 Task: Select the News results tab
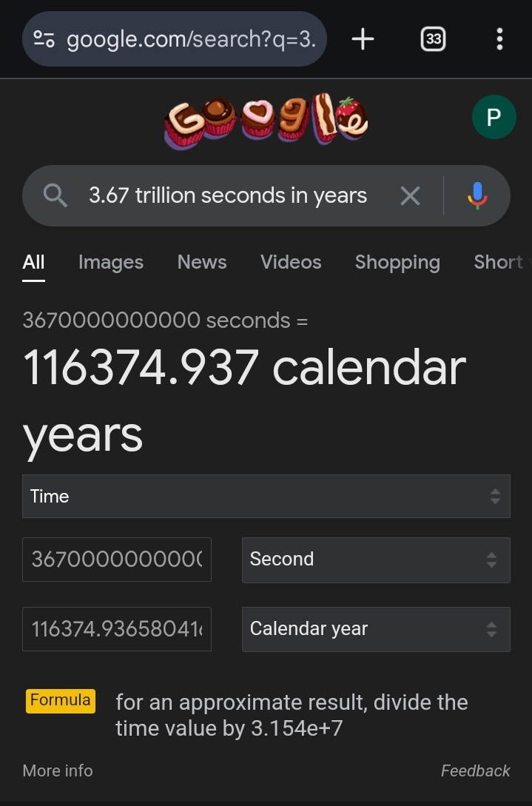(201, 262)
